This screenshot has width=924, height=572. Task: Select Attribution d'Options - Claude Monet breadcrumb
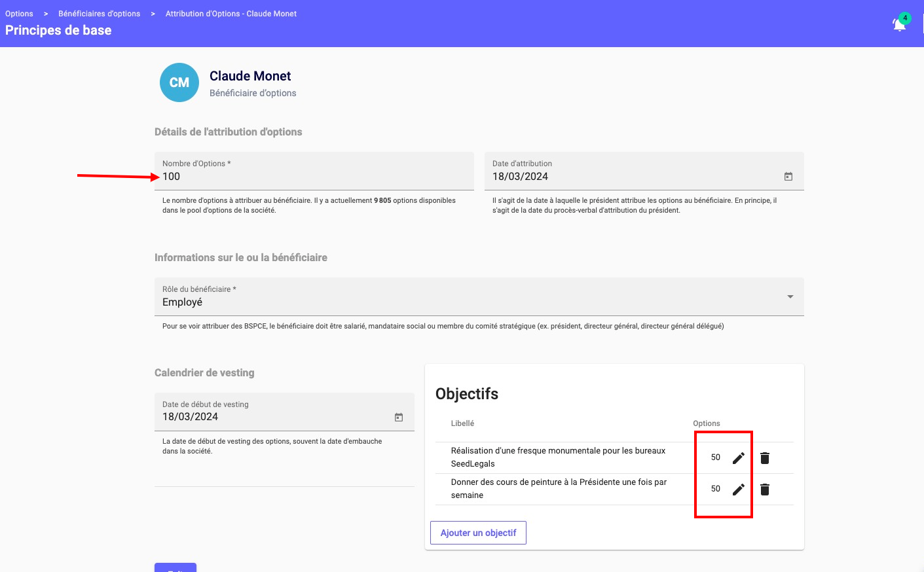click(x=231, y=14)
